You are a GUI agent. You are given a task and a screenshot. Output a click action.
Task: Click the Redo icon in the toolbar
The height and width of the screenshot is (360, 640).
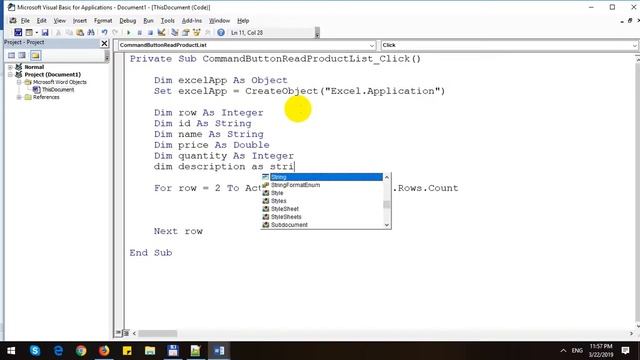115,32
